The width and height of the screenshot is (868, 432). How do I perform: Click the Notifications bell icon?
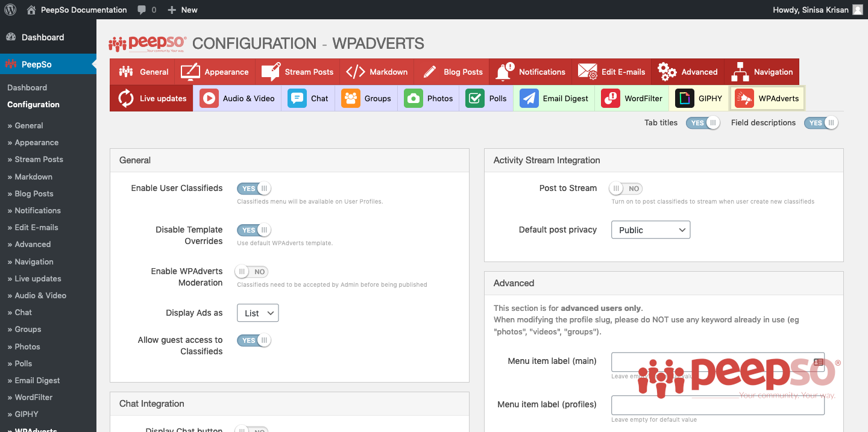pos(504,72)
